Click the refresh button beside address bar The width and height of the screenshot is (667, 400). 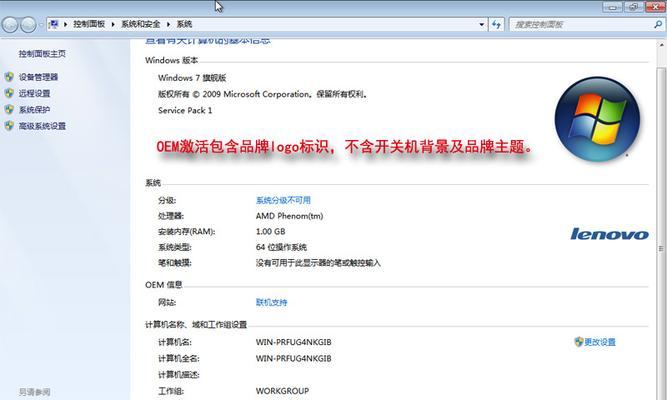(496, 25)
